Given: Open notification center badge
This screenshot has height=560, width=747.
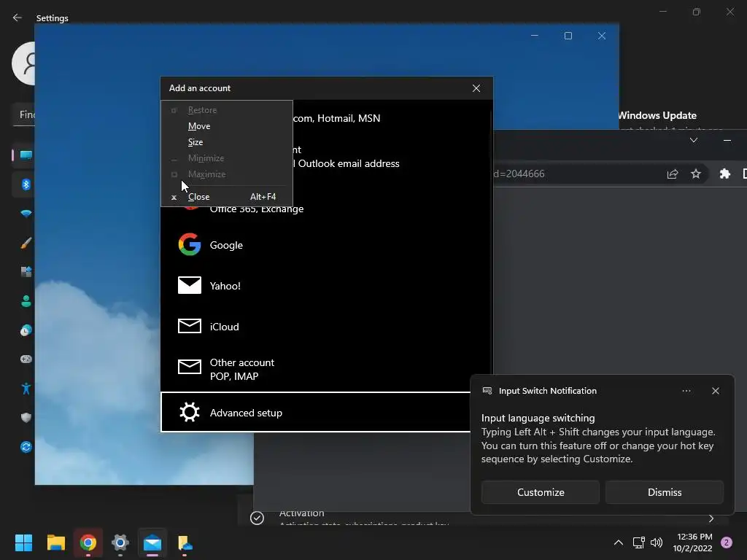Looking at the screenshot, I should [727, 542].
